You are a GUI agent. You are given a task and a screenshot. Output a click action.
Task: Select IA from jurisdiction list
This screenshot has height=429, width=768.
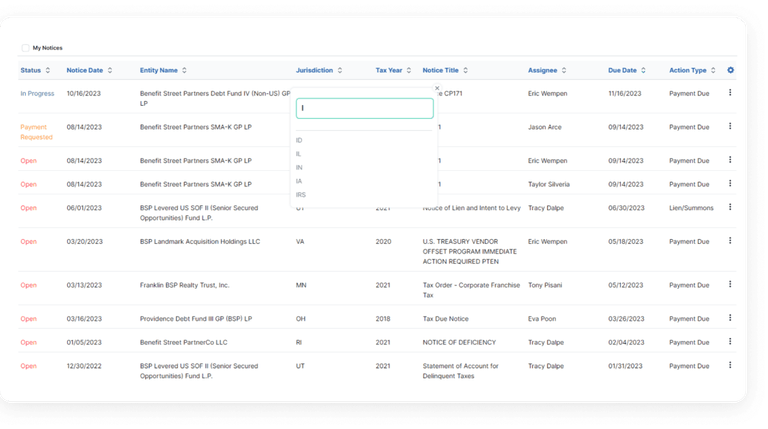(299, 182)
